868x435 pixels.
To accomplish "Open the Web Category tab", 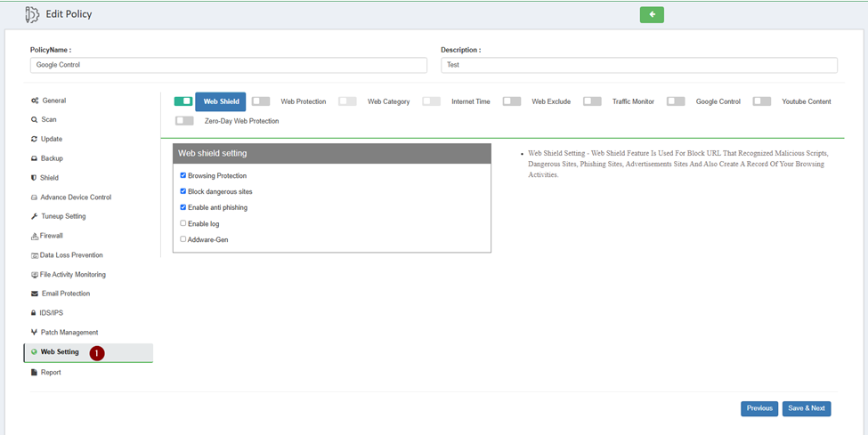I will [x=389, y=101].
